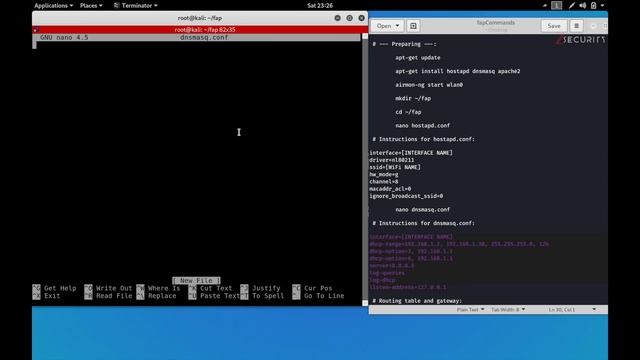The height and width of the screenshot is (360, 640).
Task: Click '[ New File ]' status in nano
Action: 196,281
